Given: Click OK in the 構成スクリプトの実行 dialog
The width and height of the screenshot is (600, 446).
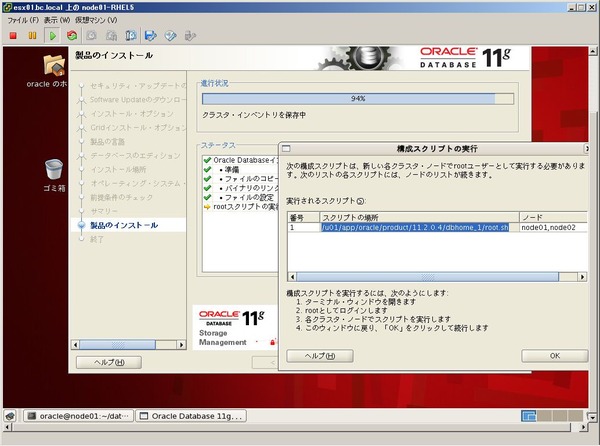Looking at the screenshot, I should 554,356.
